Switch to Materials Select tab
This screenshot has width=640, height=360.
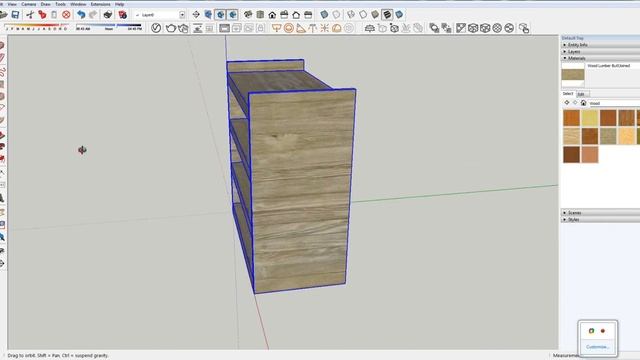point(568,94)
